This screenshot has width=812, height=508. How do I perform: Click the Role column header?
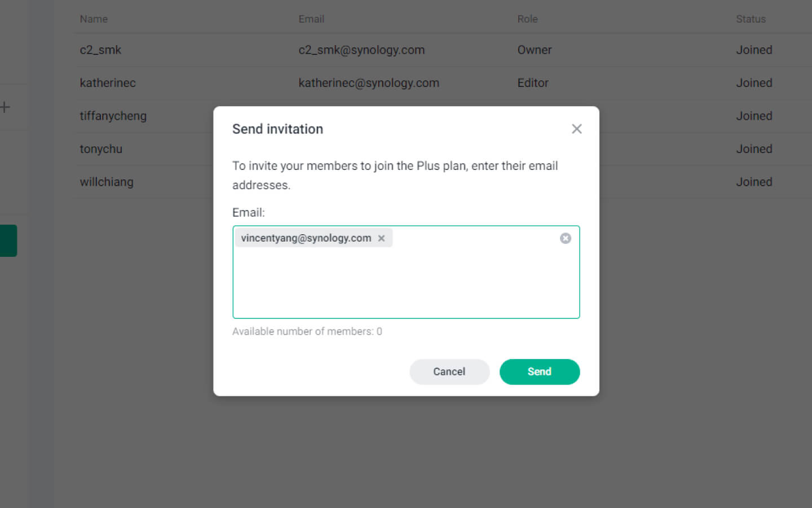point(527,19)
